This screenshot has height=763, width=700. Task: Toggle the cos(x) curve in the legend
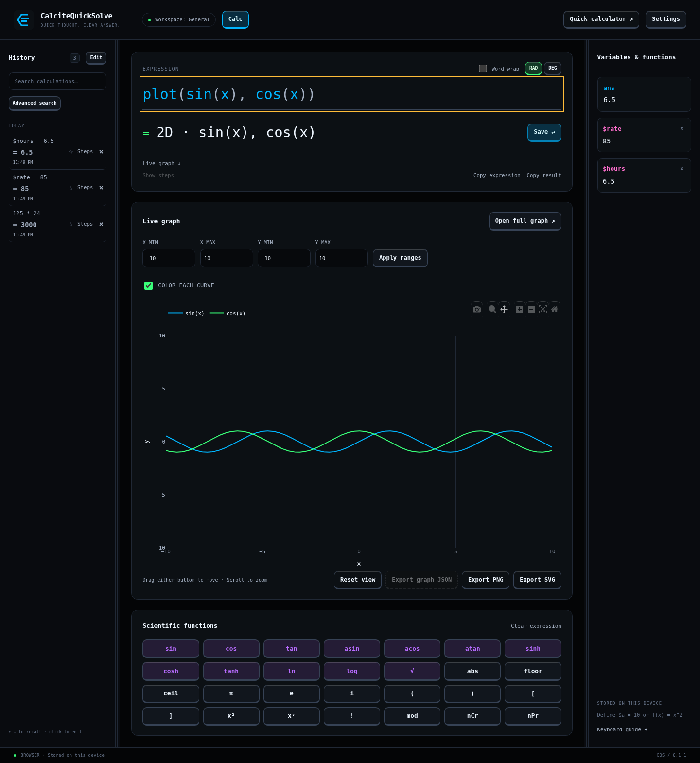227,313
